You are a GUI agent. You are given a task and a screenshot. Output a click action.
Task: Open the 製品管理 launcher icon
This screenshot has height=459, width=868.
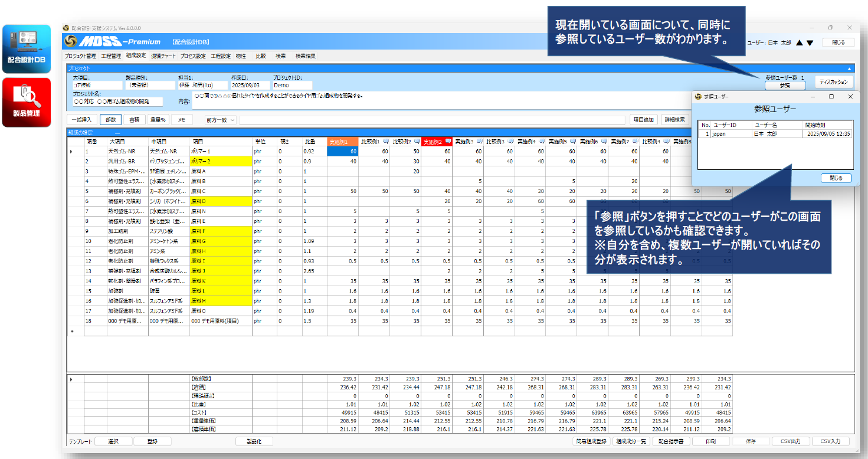pos(26,101)
